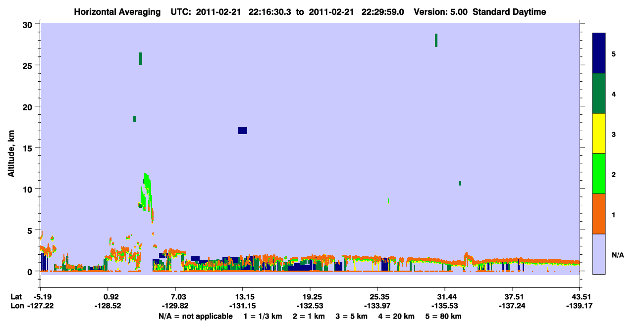
Task: Click 'Standard Daytime' in the title
Action: 509,12
